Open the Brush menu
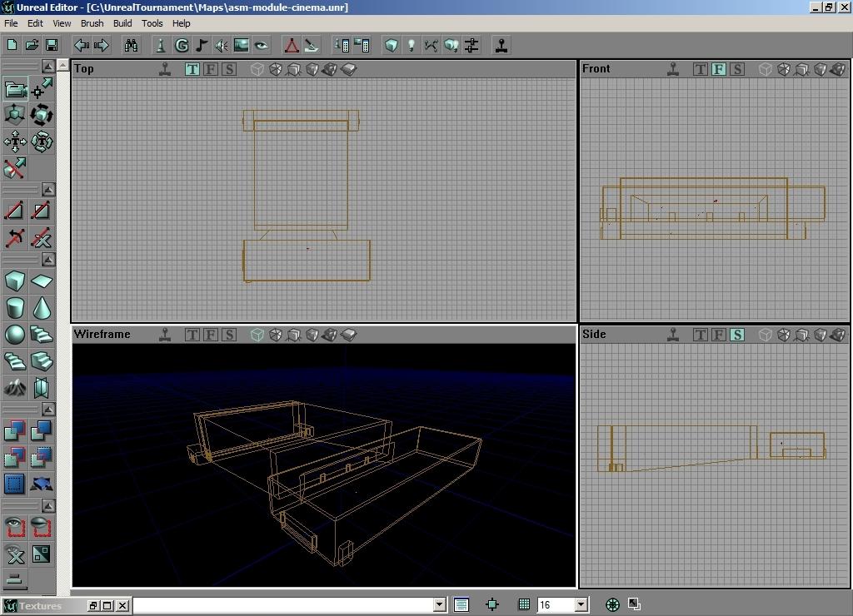This screenshot has width=853, height=616. coord(92,23)
